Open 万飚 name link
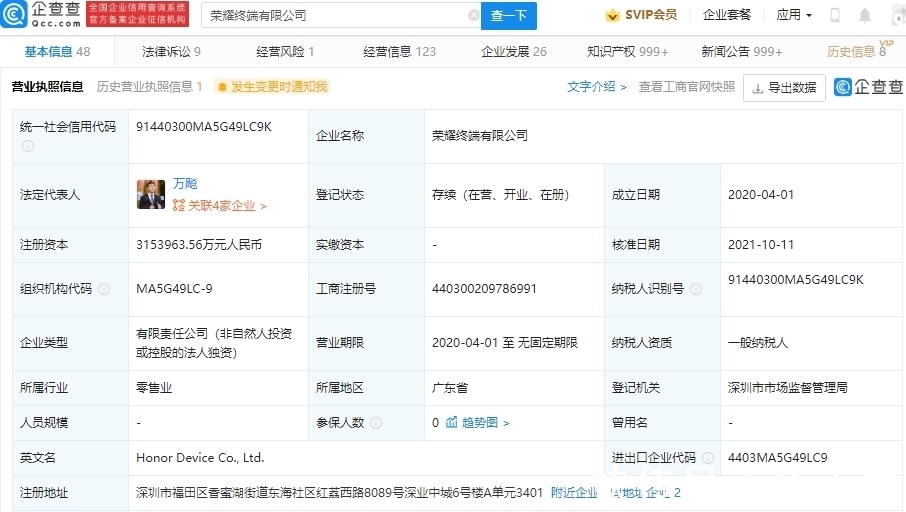The height and width of the screenshot is (512, 906). 185,184
